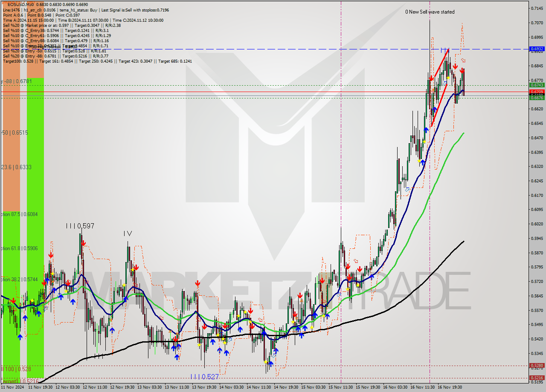Click the '13 Nov 03:30' time label

click(150, 387)
